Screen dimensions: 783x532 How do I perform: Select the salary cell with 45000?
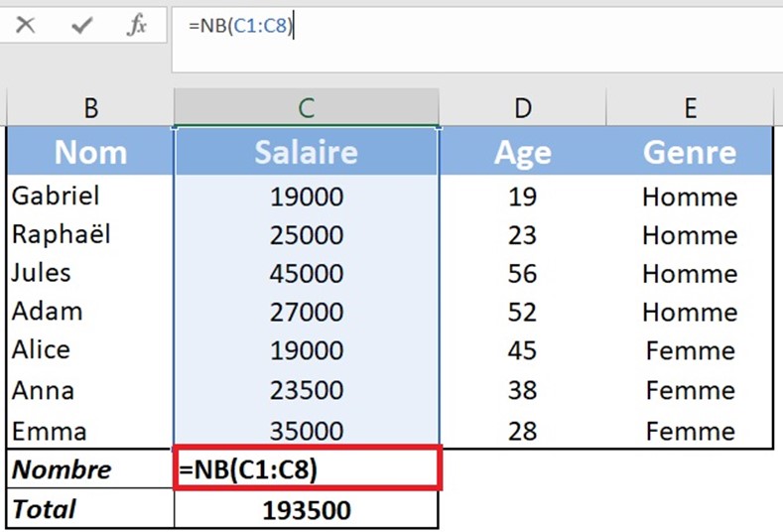[x=306, y=274]
